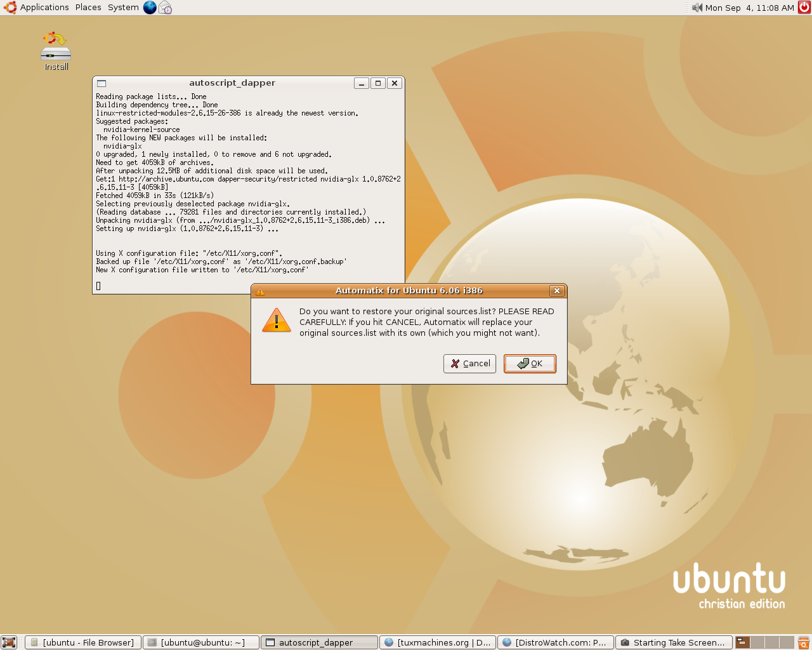Click 'New X configuration file written' terminal line
The width and height of the screenshot is (812, 650).
click(x=202, y=270)
